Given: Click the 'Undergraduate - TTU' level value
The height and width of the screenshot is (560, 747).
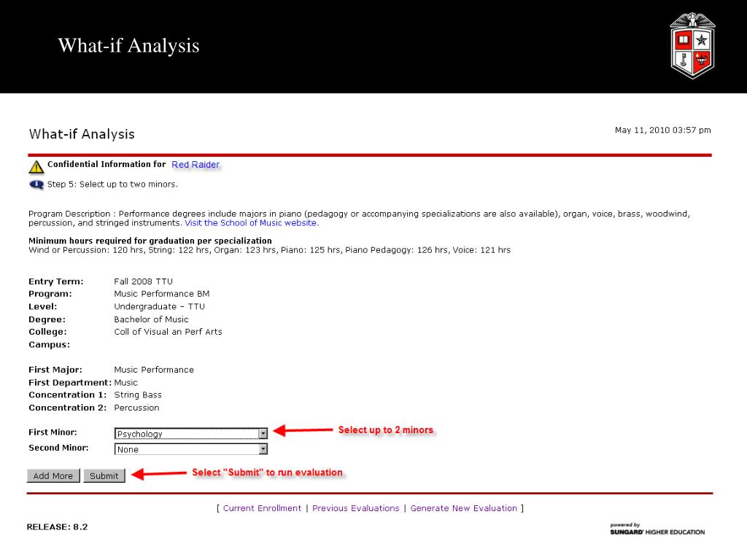Looking at the screenshot, I should point(160,307).
